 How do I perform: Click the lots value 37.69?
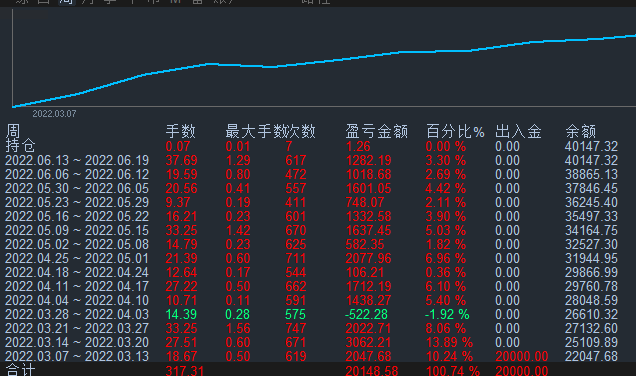[181, 161]
